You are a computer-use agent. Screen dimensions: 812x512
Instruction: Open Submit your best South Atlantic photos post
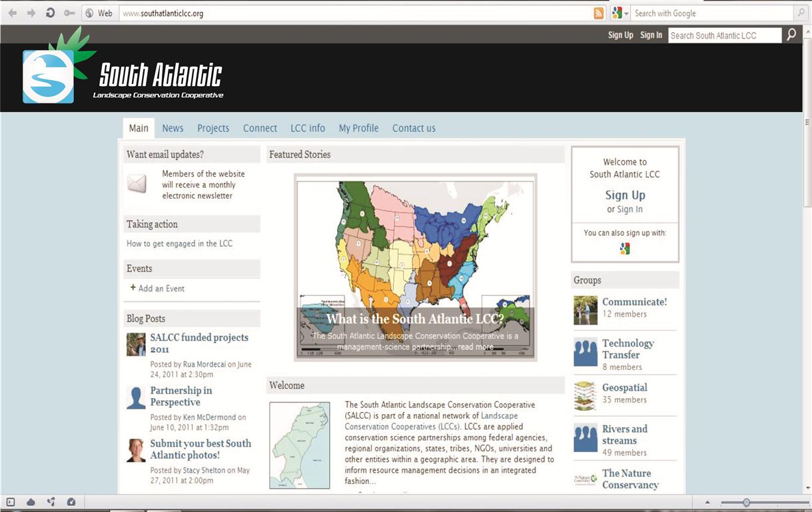tap(201, 449)
